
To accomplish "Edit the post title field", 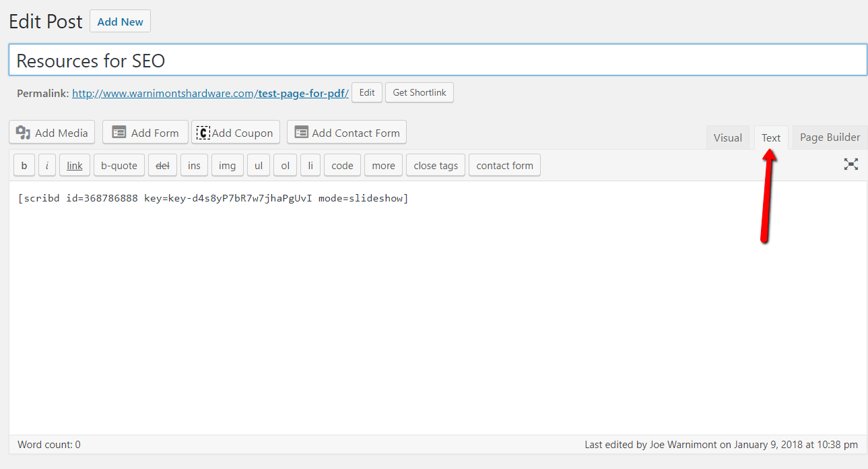I will point(438,61).
